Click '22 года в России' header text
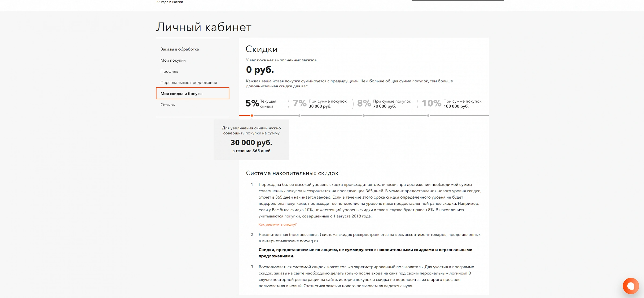Viewport: 644px width, 298px height. click(170, 2)
